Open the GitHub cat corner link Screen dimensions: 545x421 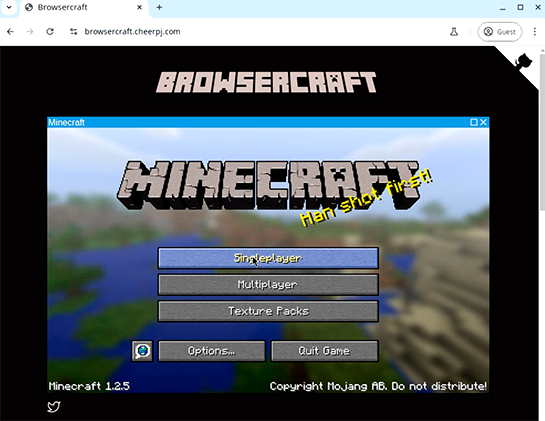[523, 62]
